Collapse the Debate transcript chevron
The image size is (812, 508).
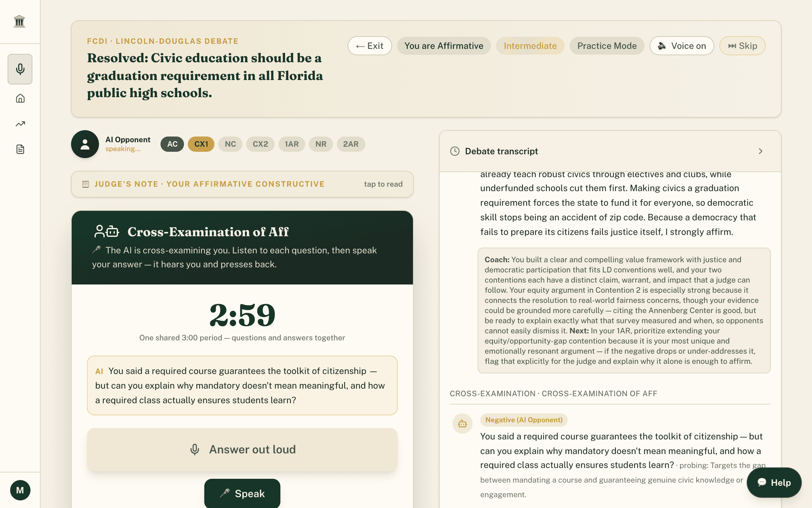pyautogui.click(x=760, y=151)
